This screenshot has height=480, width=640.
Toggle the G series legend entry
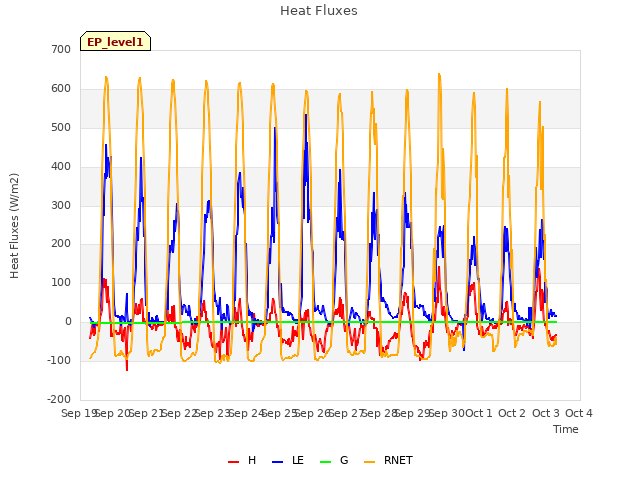tap(334, 460)
